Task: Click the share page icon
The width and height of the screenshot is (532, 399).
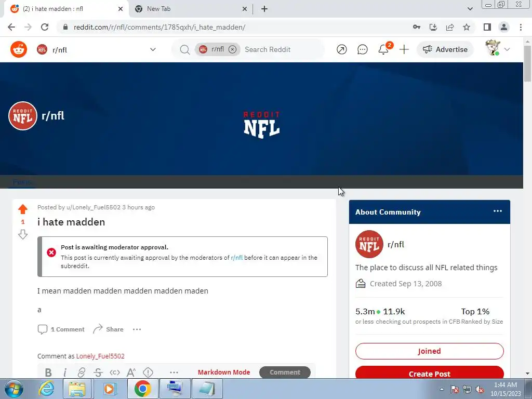Action: pos(450,27)
